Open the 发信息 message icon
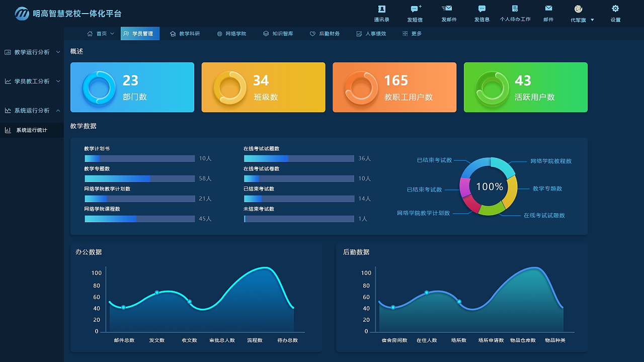 click(x=481, y=9)
